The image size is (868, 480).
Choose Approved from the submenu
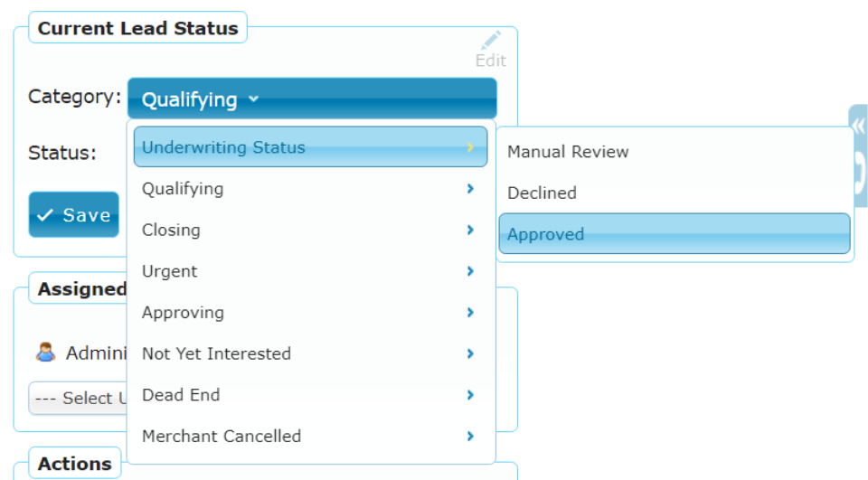pos(675,233)
